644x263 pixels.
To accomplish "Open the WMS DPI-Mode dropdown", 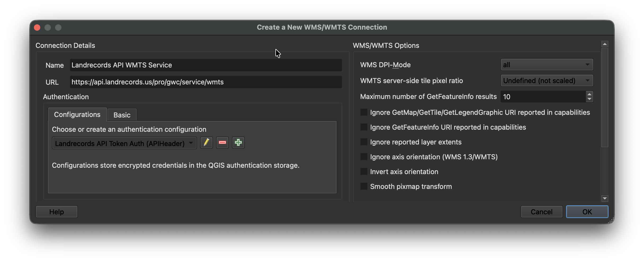I will [547, 65].
